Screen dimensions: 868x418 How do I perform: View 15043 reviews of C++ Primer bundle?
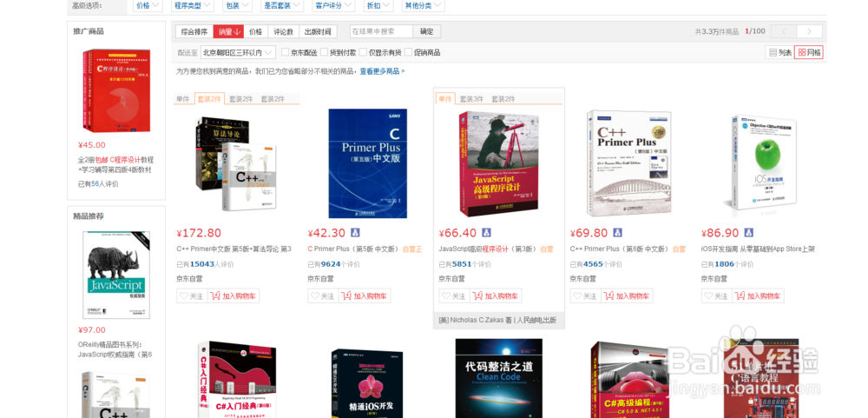click(202, 264)
